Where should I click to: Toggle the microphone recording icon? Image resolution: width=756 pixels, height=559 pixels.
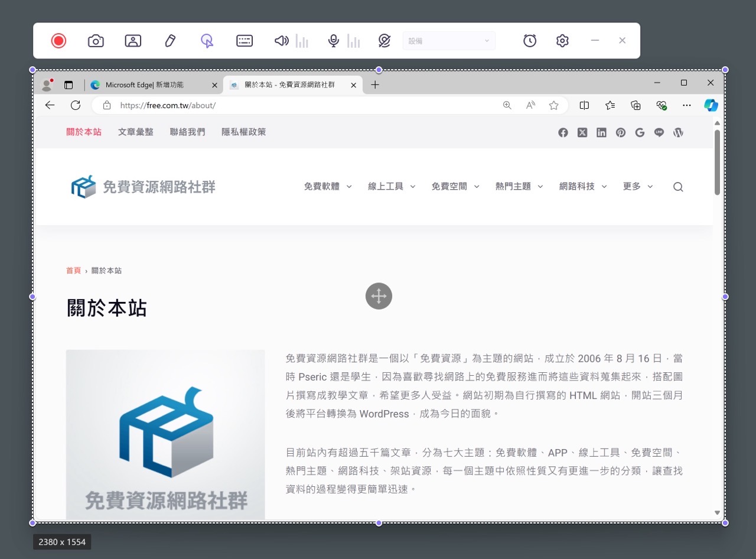pos(334,41)
